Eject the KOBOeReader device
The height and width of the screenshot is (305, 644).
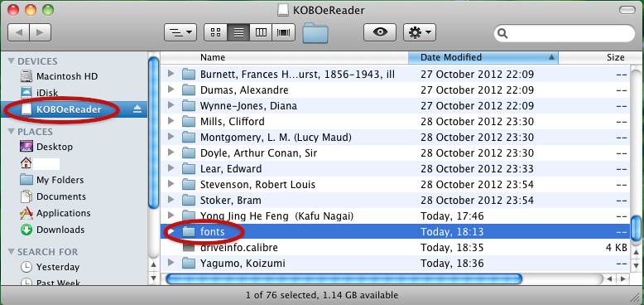pos(137,109)
